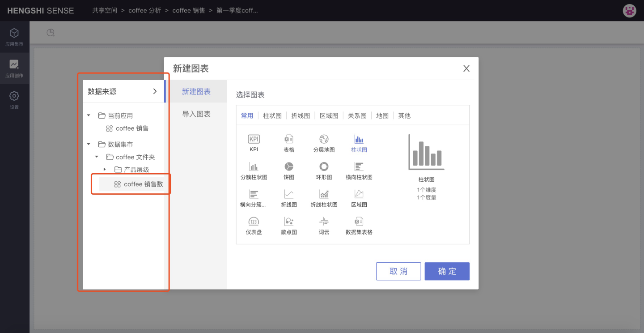This screenshot has height=333, width=644.
Task: Expand the 产品层级 folder arrow
Action: pos(105,170)
